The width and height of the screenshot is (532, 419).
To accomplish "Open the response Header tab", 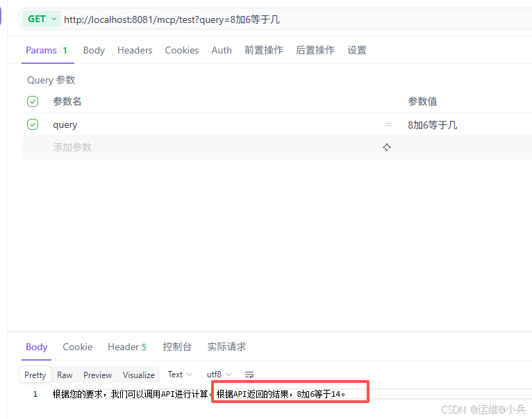I will [127, 347].
